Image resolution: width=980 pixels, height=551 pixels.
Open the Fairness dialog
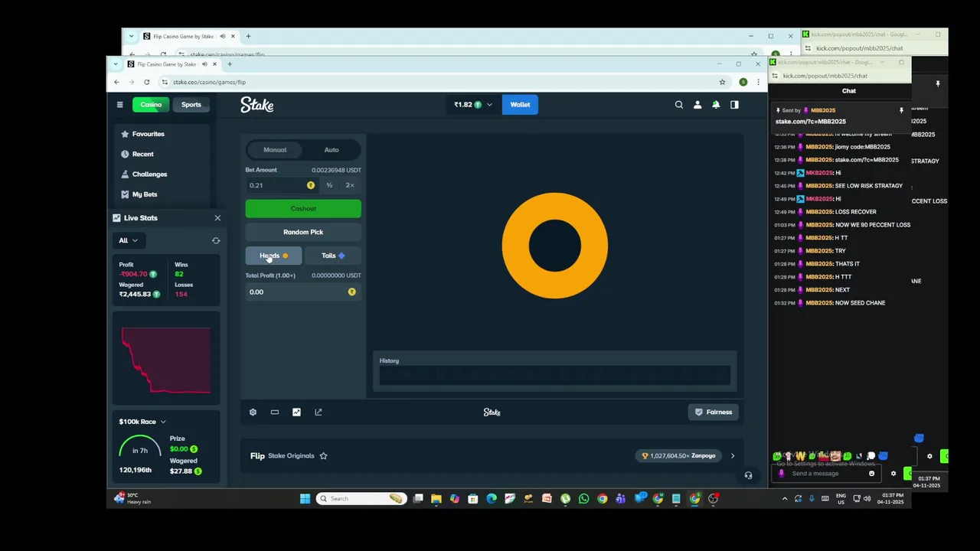click(x=714, y=412)
